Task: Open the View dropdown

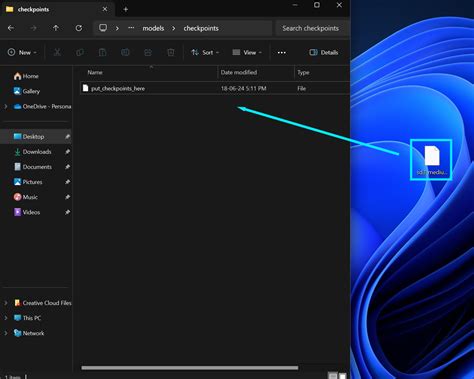Action: (x=247, y=52)
